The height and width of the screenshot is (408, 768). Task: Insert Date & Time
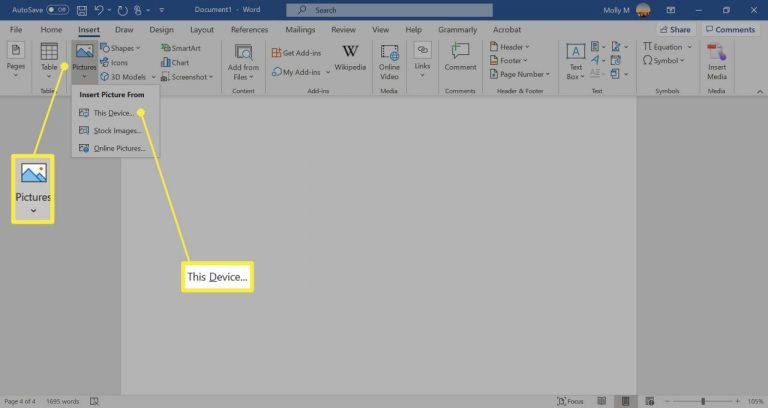click(x=616, y=60)
